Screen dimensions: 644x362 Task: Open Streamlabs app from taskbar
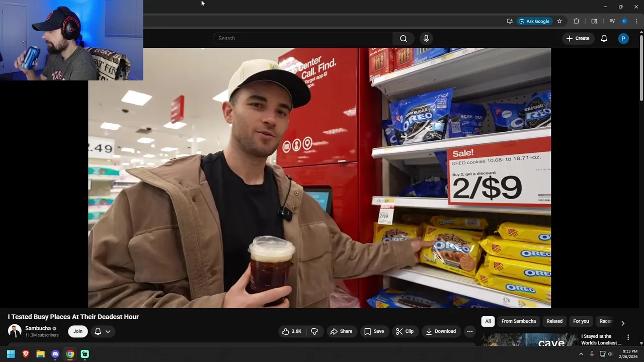[x=85, y=354]
